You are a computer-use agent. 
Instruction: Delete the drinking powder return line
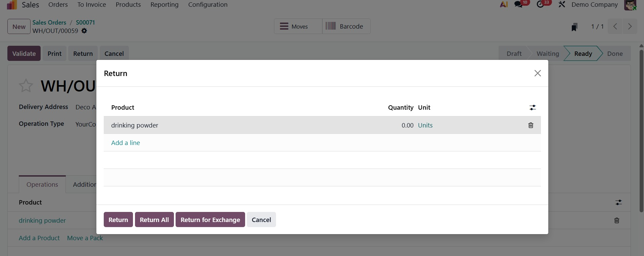coord(531,125)
